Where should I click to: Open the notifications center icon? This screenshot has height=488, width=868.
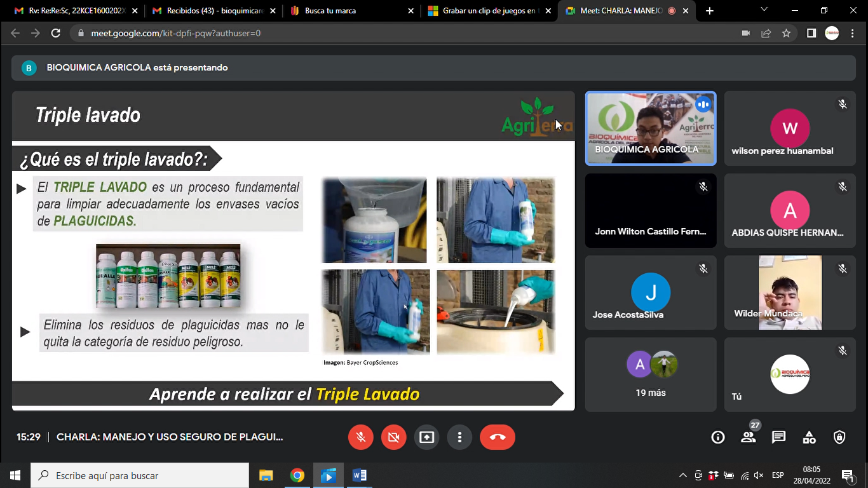click(x=847, y=475)
